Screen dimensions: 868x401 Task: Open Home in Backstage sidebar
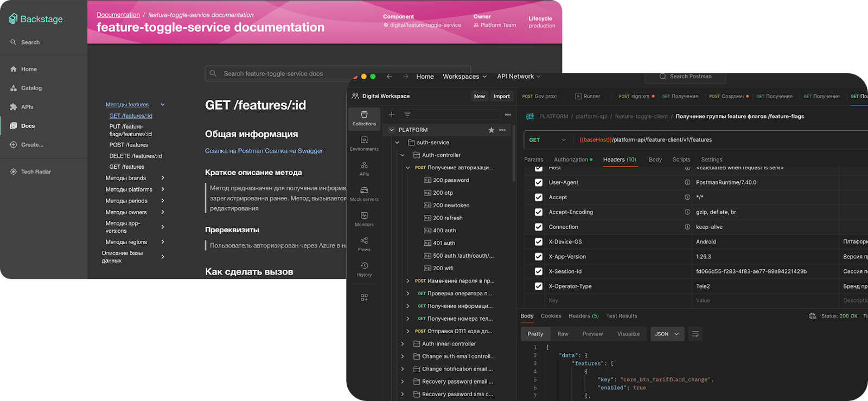click(23, 69)
